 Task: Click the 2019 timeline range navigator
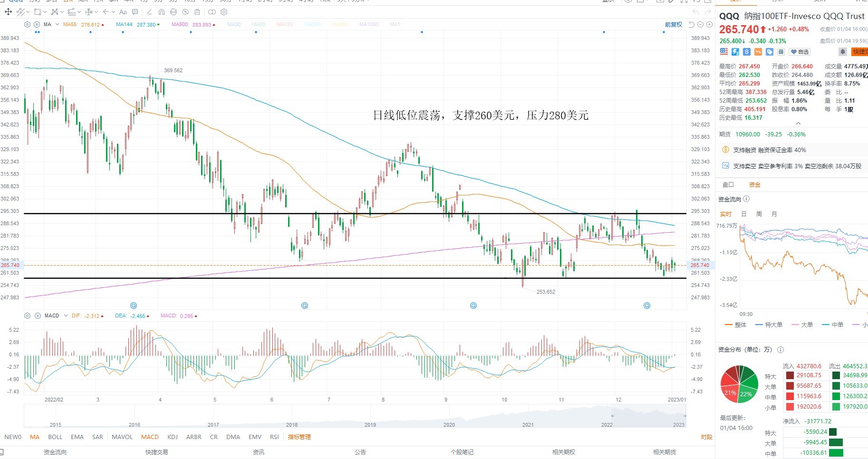[x=370, y=425]
